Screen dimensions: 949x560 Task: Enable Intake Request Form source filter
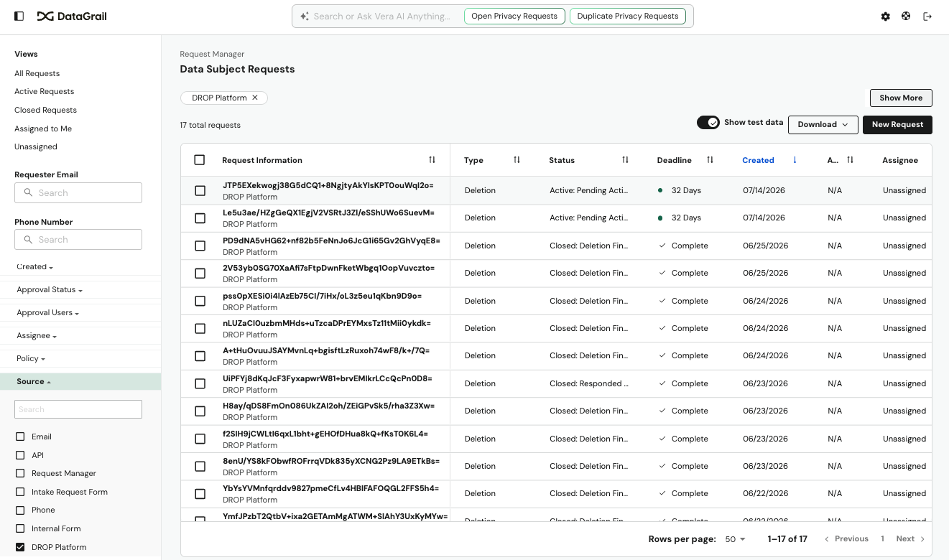tap(20, 492)
